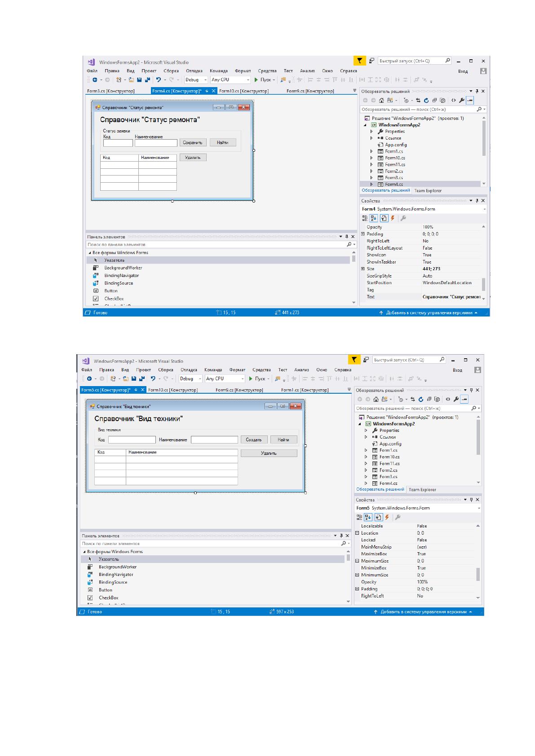Image resolution: width=535 pixels, height=756 pixels.
Task: Click the Refresh icon in Form5 window's Solution Explorer
Action: pos(421,399)
